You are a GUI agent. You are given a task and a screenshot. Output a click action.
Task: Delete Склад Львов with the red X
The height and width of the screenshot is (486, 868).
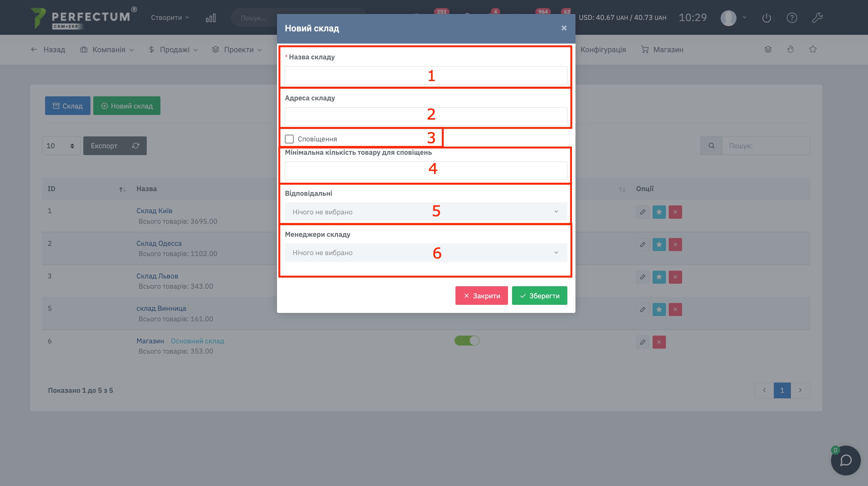point(675,277)
